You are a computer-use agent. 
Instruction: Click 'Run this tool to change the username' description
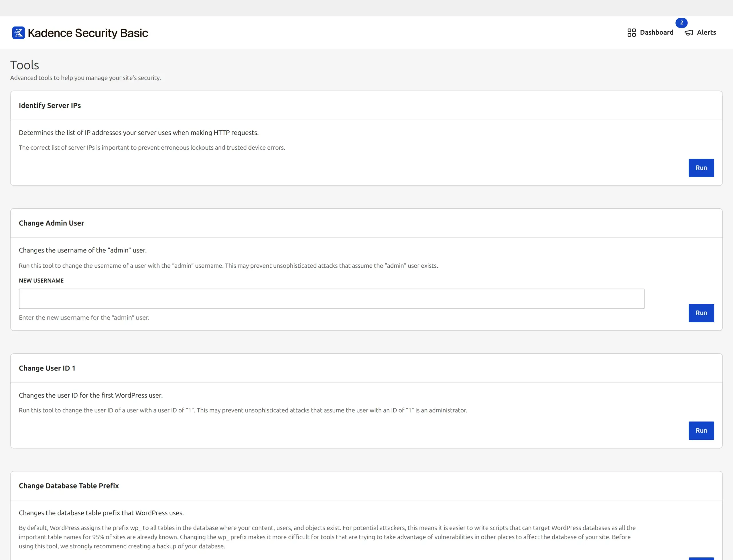pos(228,266)
